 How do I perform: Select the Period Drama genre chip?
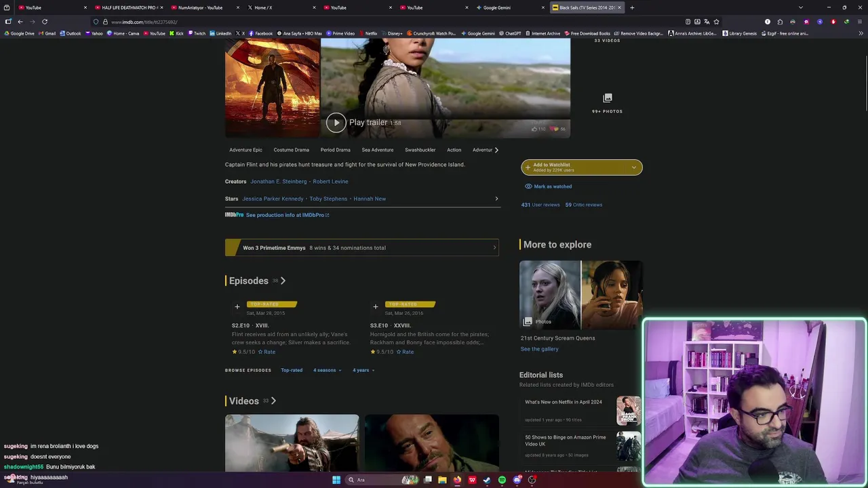[x=336, y=150]
